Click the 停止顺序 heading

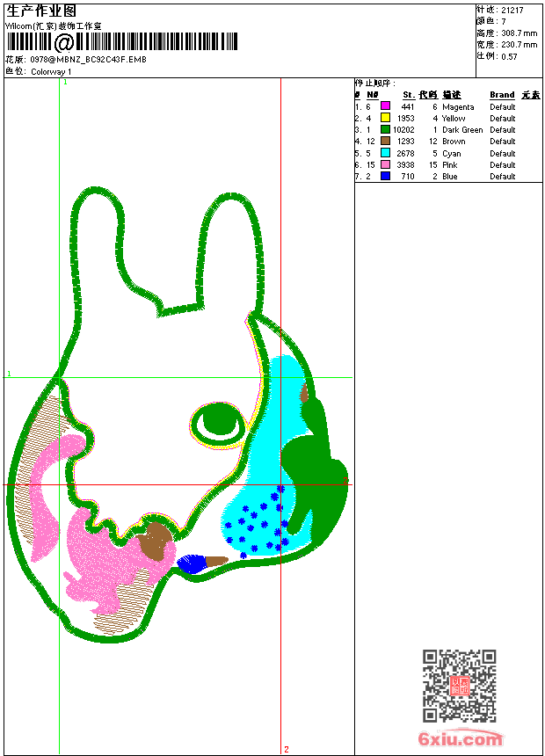pos(374,83)
